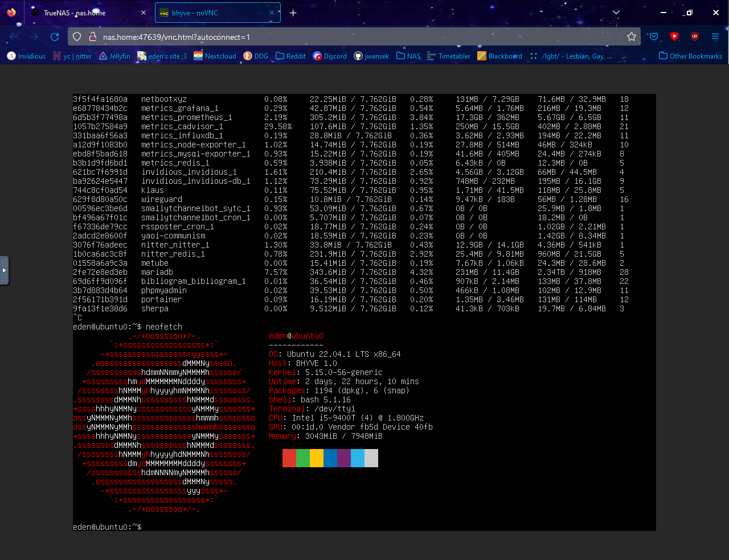This screenshot has height=560, width=729.
Task: Bookmark this page with the star
Action: pyautogui.click(x=631, y=36)
